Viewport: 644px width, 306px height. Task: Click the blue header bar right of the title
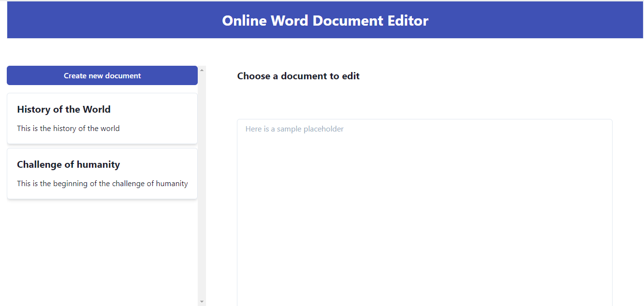pos(532,21)
